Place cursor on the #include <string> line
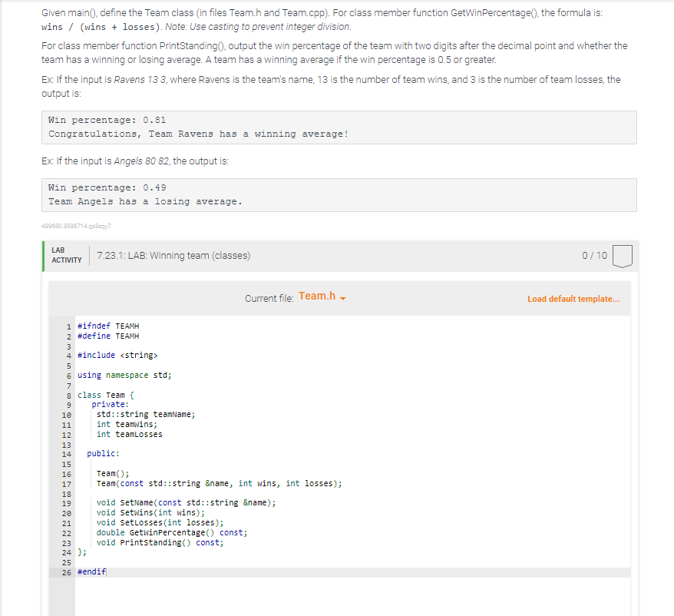 point(117,354)
